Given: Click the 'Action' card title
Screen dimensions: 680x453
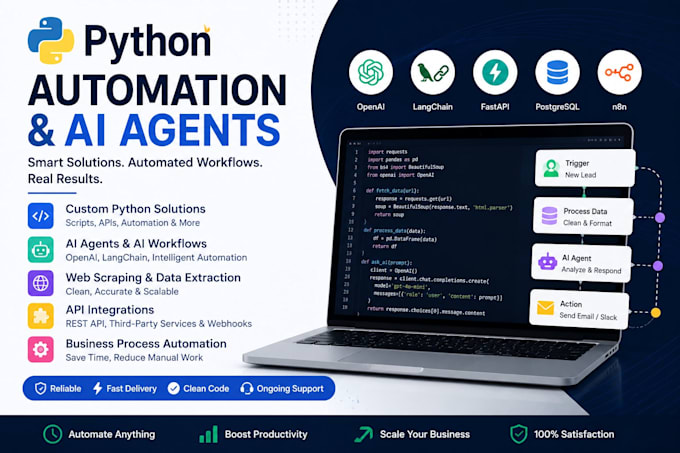Looking at the screenshot, I should [x=571, y=304].
